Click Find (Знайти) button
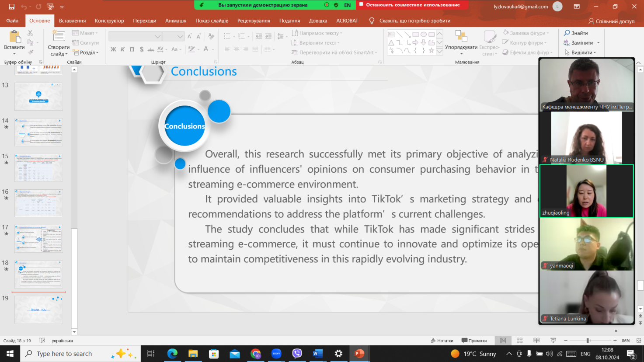The height and width of the screenshot is (362, 644). pos(576,33)
